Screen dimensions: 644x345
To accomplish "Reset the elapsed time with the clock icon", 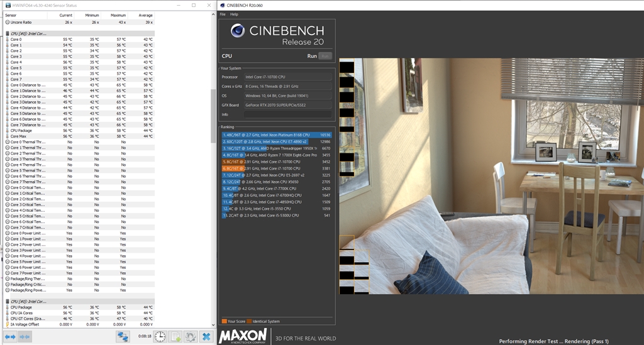I will click(x=160, y=337).
